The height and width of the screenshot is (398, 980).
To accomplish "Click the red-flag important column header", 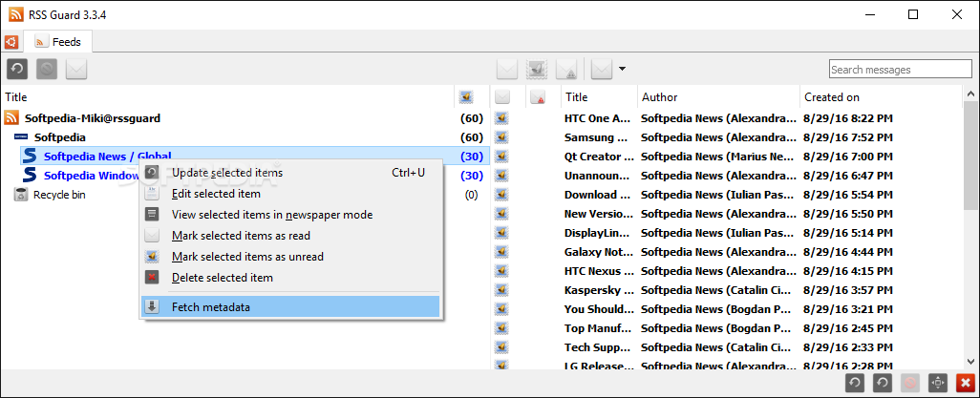I will click(537, 96).
